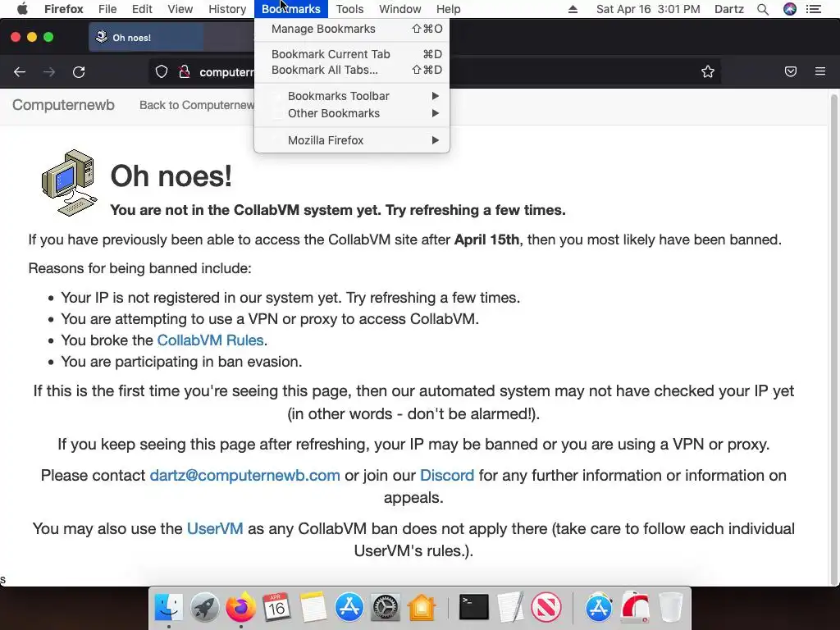
Task: Bookmark this page with star icon
Action: coord(708,72)
